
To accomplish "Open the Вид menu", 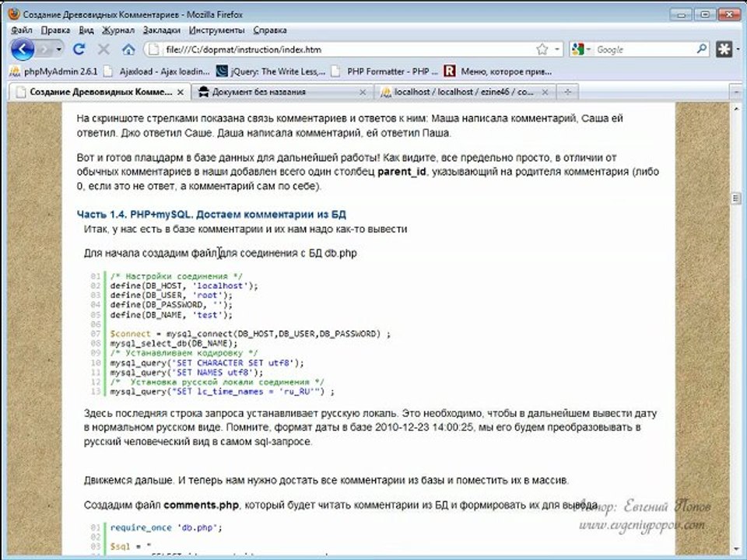I will pyautogui.click(x=86, y=30).
